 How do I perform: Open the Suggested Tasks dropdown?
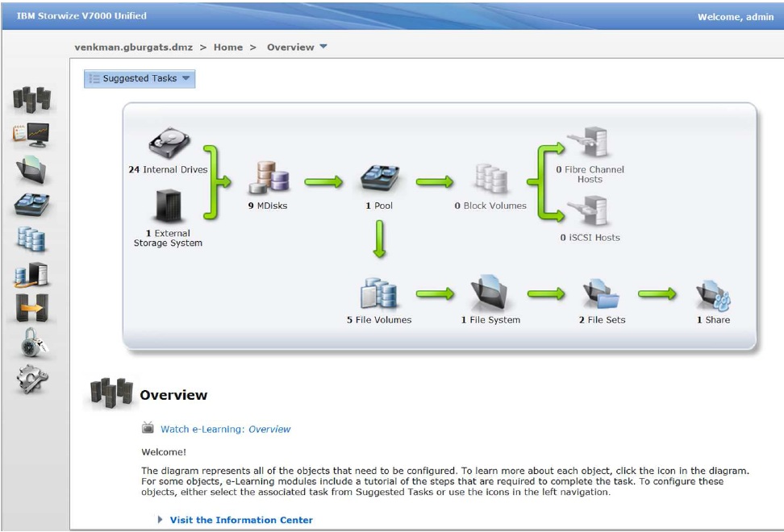[x=140, y=78]
